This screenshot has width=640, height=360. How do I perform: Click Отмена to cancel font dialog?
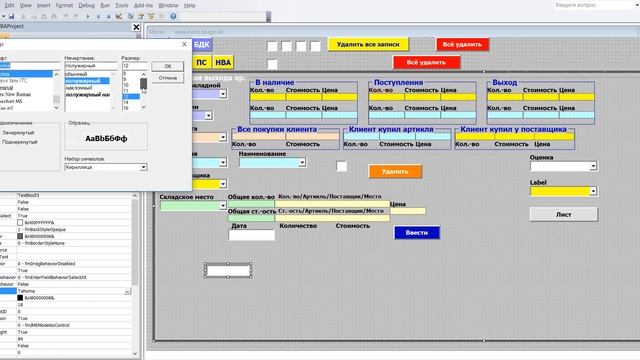click(x=167, y=78)
